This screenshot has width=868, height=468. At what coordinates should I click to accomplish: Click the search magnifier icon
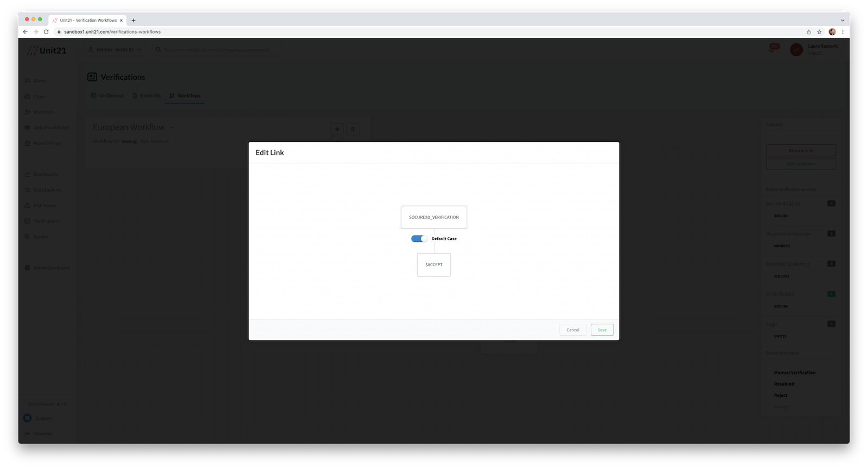pos(158,50)
